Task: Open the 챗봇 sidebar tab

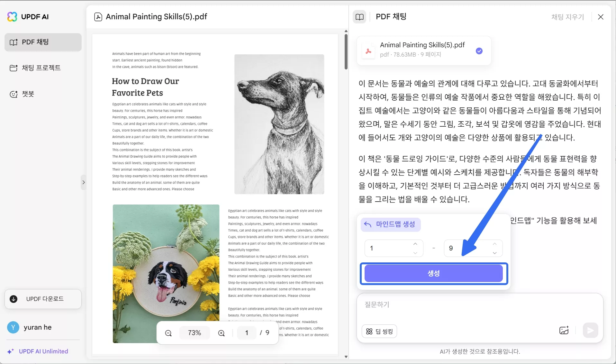Action: 43,94
